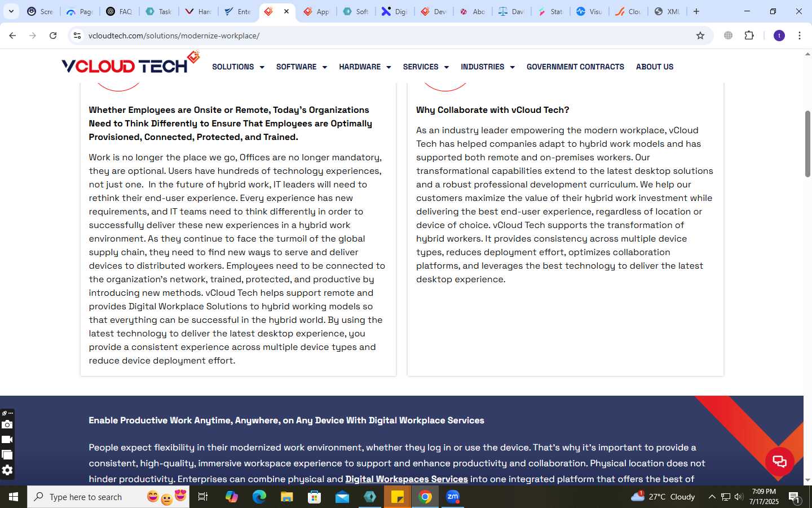The image size is (812, 508).
Task: Open Task View on the taskbar
Action: [x=203, y=497]
